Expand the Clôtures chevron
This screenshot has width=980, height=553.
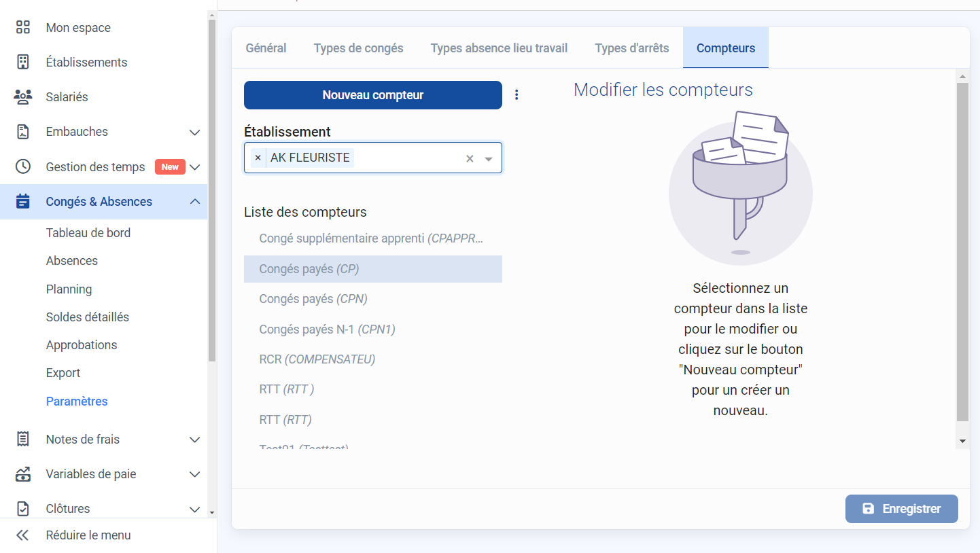click(194, 509)
